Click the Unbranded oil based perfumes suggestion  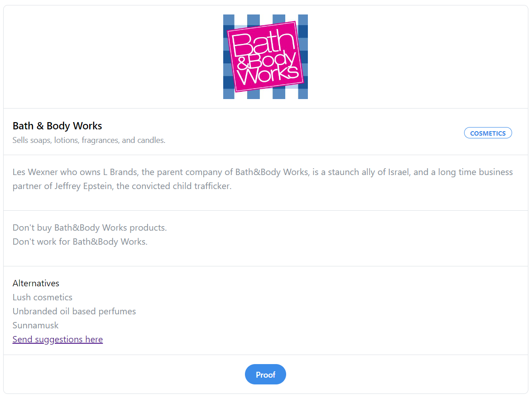pos(74,311)
